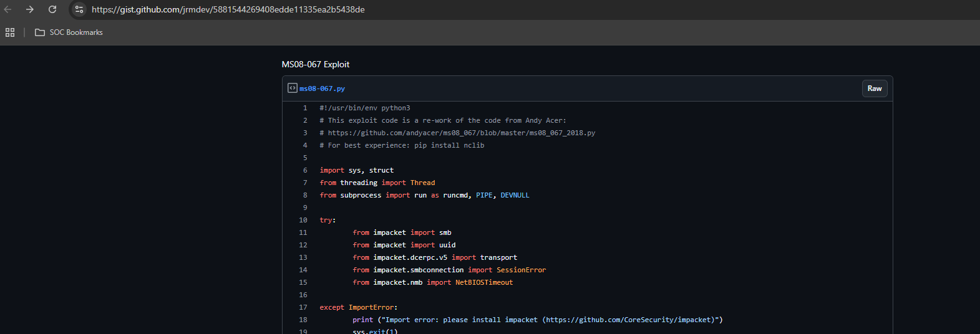The image size is (980, 334).
Task: Click the CoreSecurity impacket URL in print statement
Action: click(x=630, y=320)
